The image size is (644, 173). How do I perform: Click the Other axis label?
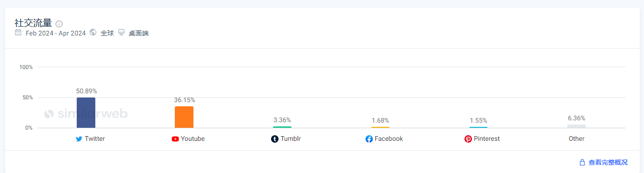click(577, 139)
